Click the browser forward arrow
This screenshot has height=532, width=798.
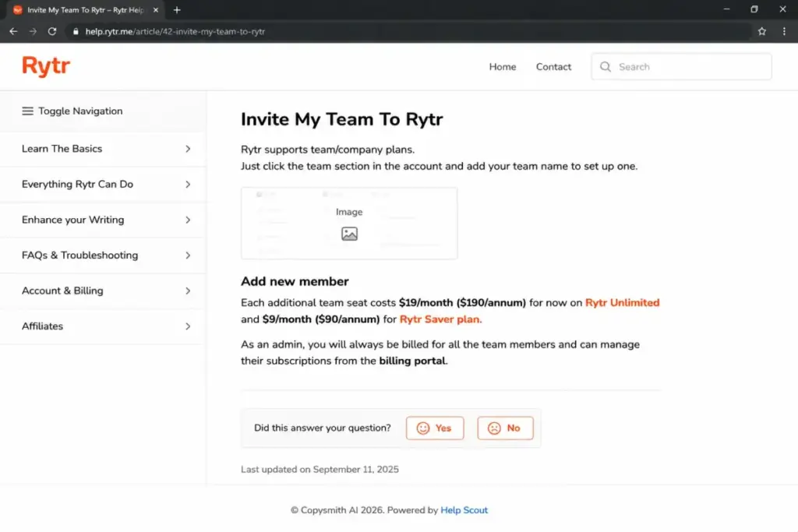pos(33,31)
